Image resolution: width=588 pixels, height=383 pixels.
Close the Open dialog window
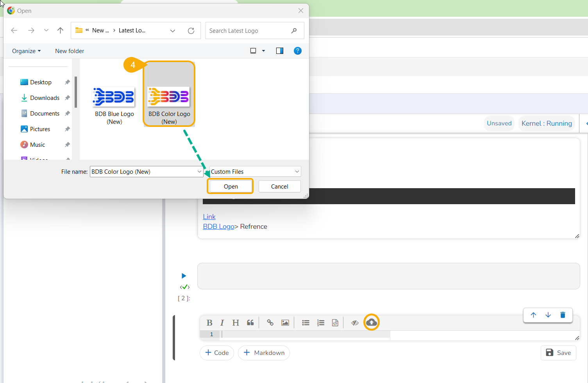[x=301, y=11]
